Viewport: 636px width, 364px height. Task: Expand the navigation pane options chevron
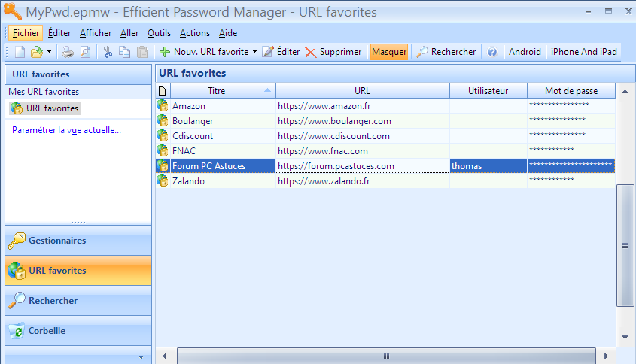click(140, 356)
